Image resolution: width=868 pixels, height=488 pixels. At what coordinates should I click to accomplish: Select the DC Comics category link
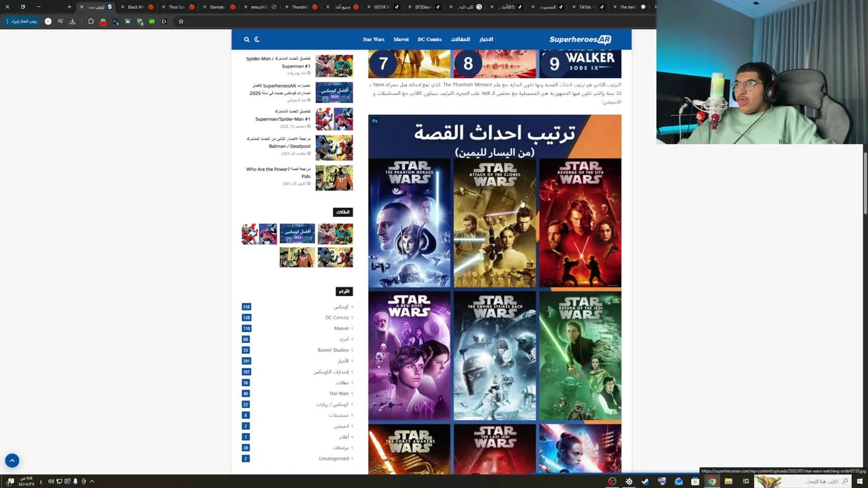pos(337,318)
